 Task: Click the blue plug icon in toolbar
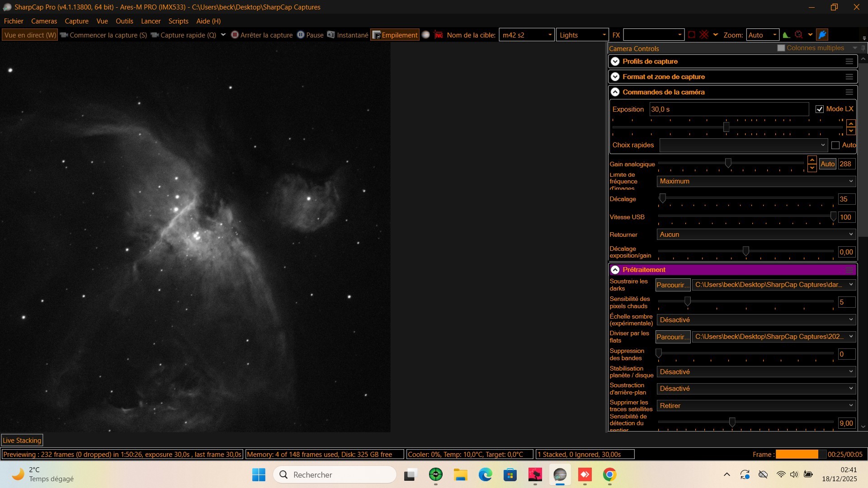point(822,35)
